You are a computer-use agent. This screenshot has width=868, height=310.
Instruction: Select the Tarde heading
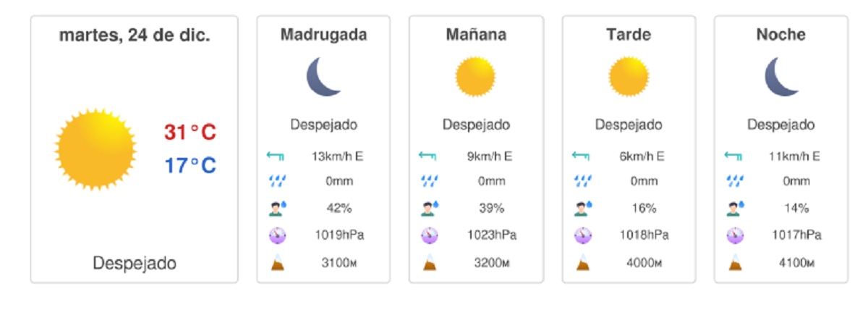(629, 35)
